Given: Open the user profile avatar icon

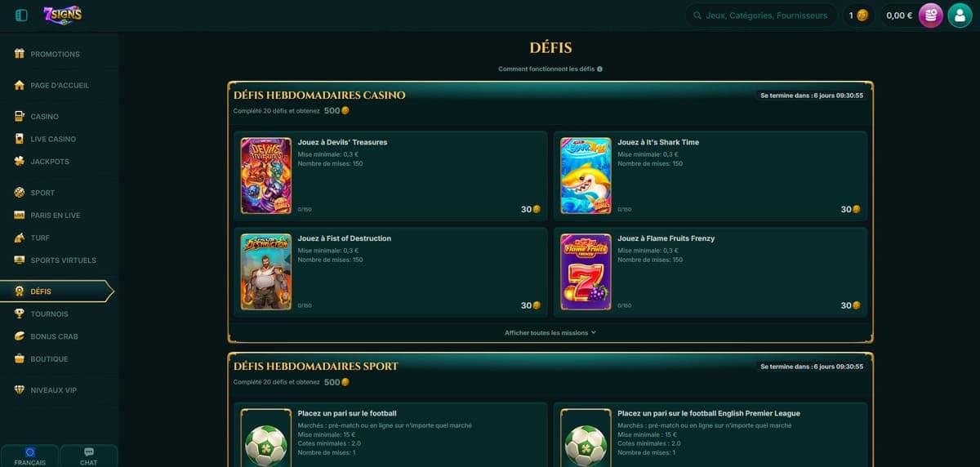Looking at the screenshot, I should tap(960, 16).
